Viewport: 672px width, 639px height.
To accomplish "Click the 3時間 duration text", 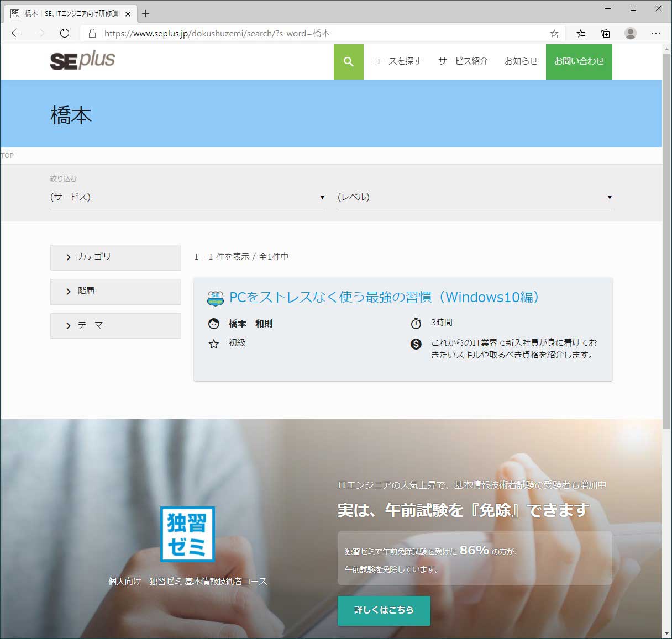I will pos(442,322).
